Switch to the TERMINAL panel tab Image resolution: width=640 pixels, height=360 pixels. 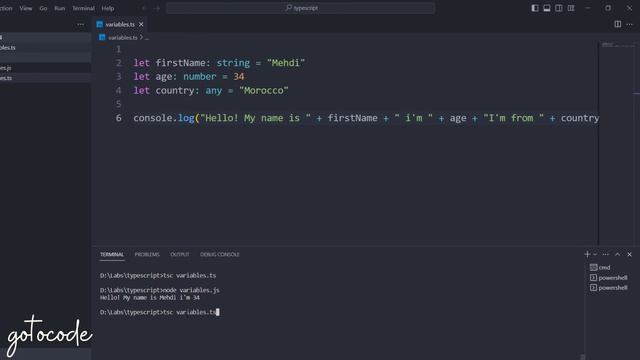coord(112,254)
